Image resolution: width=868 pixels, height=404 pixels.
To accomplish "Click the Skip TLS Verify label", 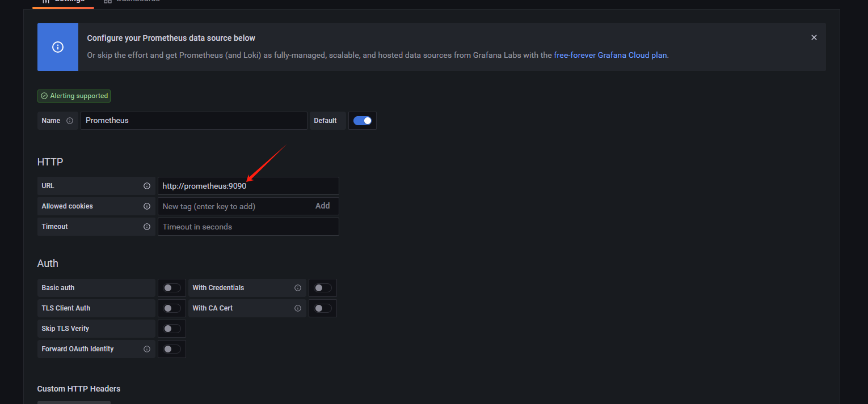I will pos(65,329).
